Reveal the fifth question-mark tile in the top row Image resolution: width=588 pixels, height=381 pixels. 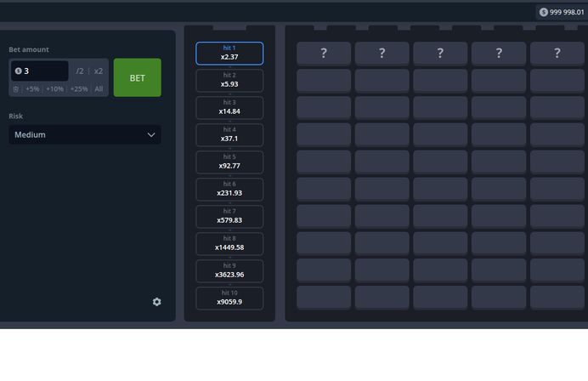[x=557, y=54]
